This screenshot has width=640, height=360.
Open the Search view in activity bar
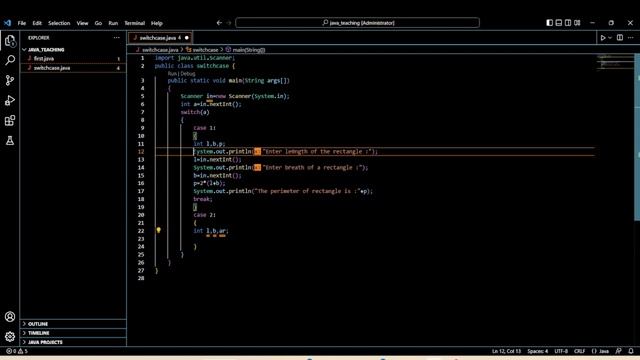(10, 60)
